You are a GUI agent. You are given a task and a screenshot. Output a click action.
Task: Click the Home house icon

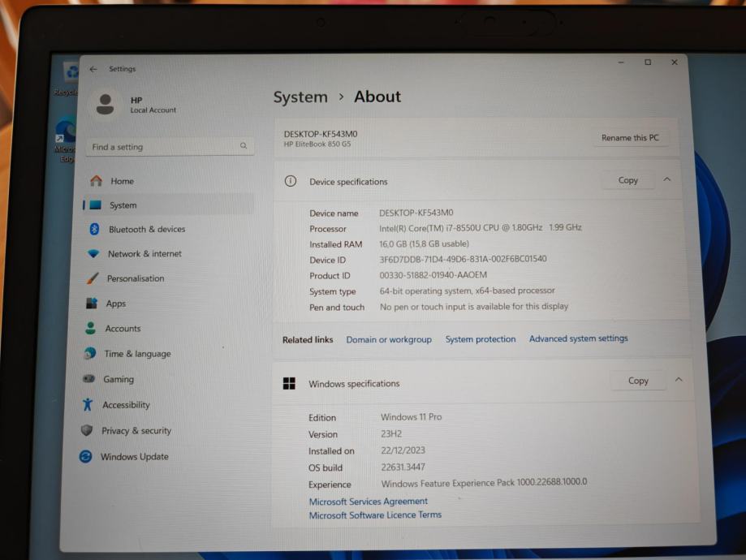[x=96, y=181]
